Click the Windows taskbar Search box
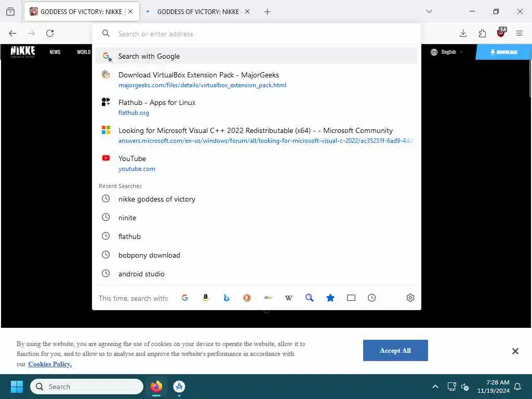 [87, 387]
